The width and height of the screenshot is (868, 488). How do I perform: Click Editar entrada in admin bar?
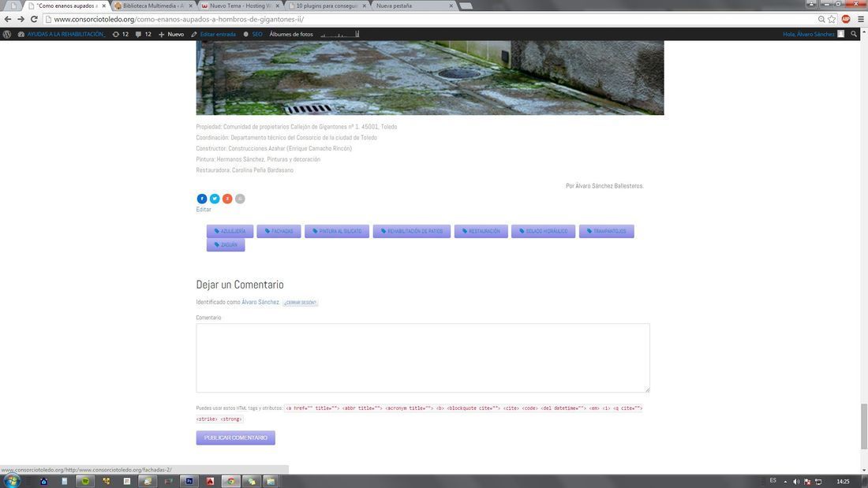(213, 35)
